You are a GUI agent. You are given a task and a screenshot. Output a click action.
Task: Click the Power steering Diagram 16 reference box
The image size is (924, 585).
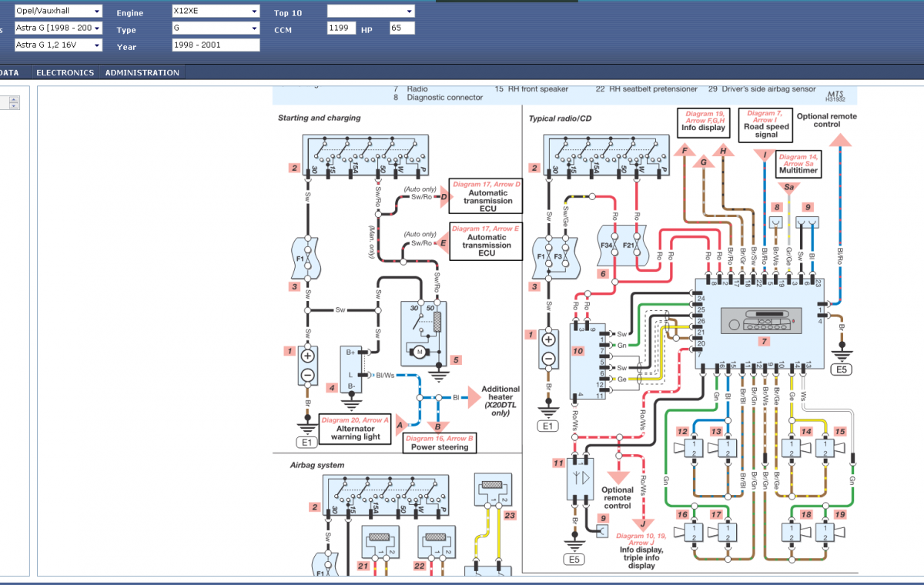coord(440,443)
